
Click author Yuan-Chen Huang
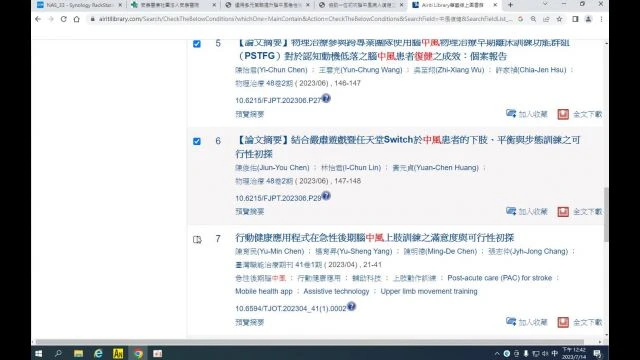pos(435,168)
